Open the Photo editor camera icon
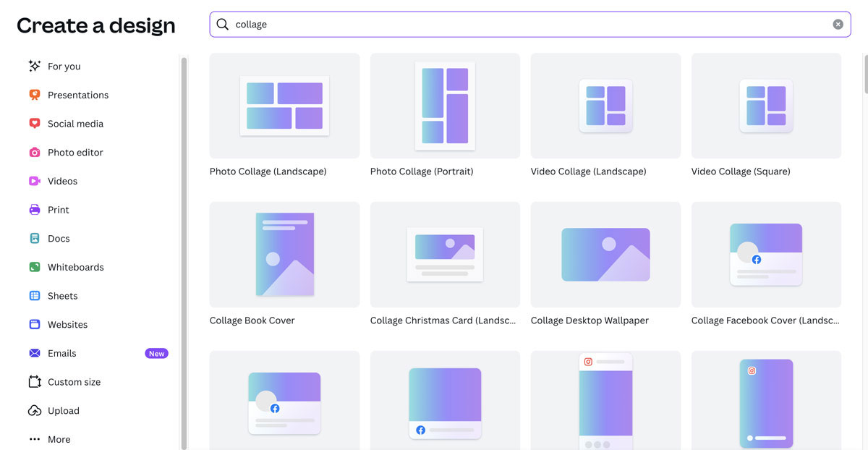Image resolution: width=868 pixels, height=450 pixels. 35,153
